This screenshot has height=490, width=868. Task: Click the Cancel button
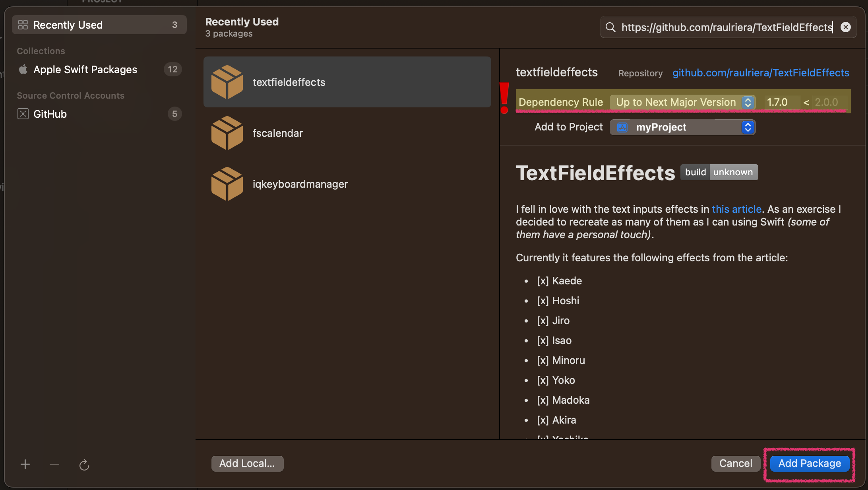click(736, 463)
